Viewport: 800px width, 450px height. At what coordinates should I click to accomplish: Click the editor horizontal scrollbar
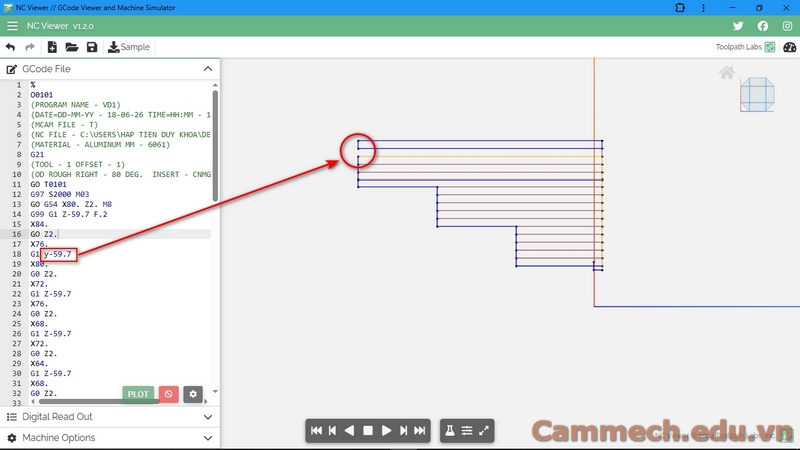click(98, 402)
